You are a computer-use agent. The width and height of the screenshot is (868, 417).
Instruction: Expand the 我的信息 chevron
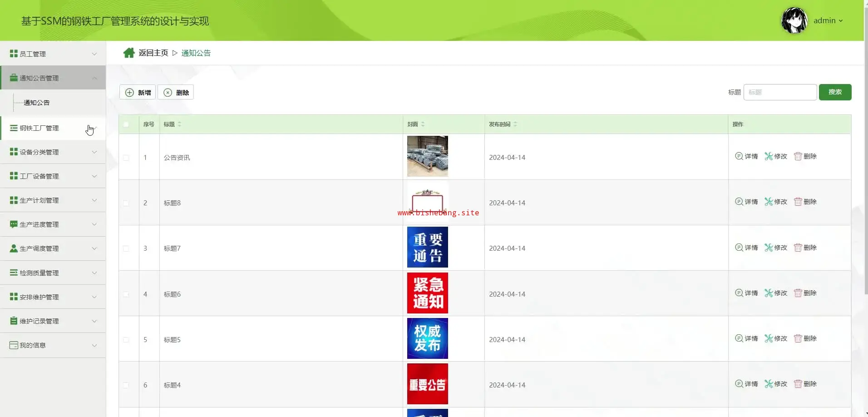click(94, 345)
